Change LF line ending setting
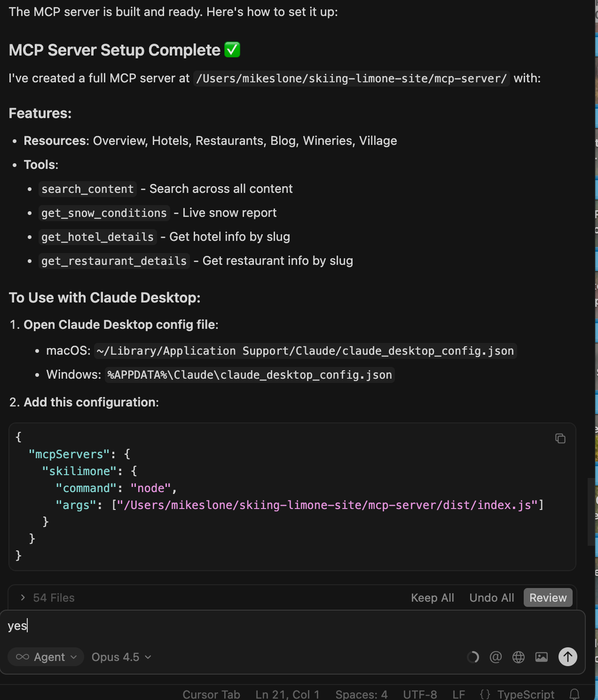This screenshot has height=700, width=598. click(458, 694)
